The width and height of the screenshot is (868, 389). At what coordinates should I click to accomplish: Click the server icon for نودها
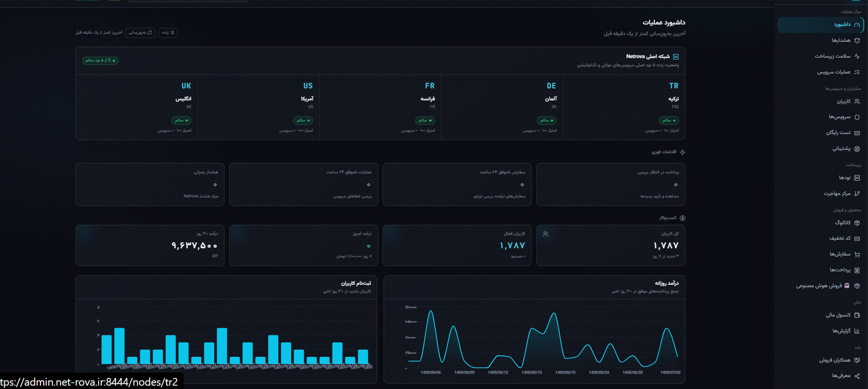[857, 178]
